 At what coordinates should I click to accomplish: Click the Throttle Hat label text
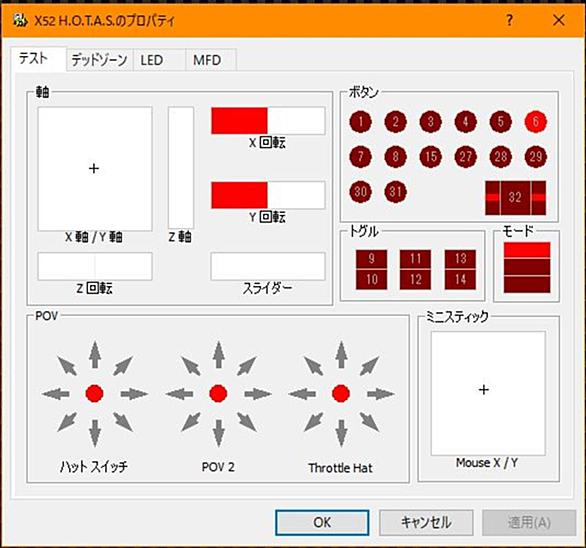pyautogui.click(x=340, y=468)
